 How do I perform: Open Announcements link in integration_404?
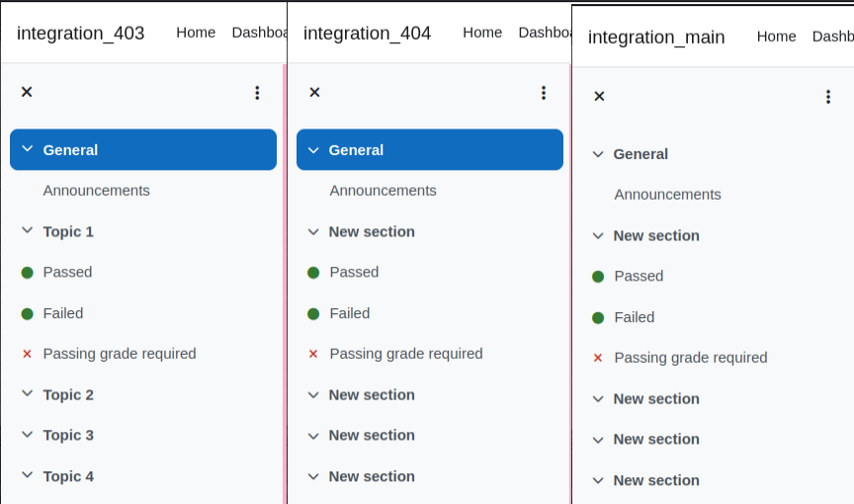[x=383, y=191]
